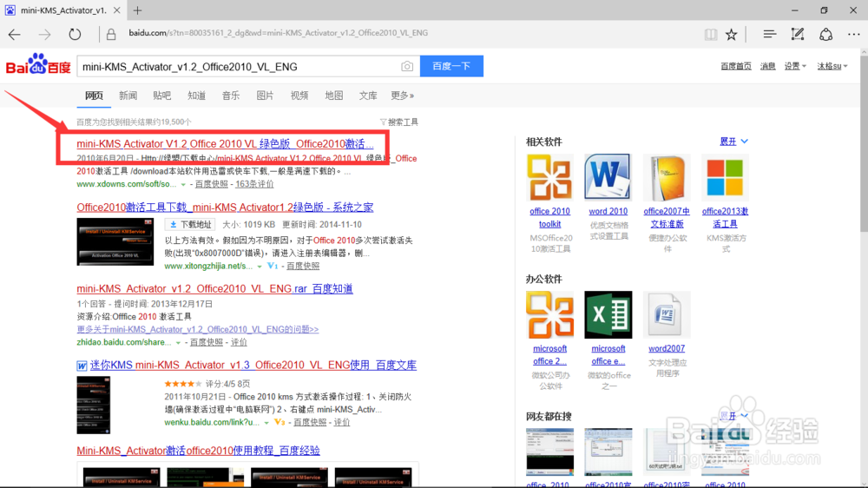Open the office2013激活工具 icon

tap(725, 177)
